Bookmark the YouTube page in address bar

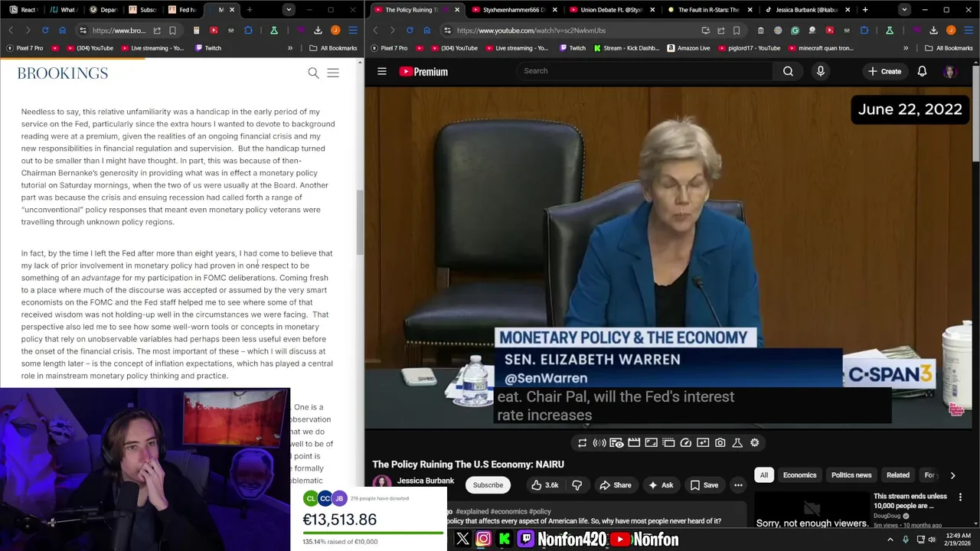736,31
